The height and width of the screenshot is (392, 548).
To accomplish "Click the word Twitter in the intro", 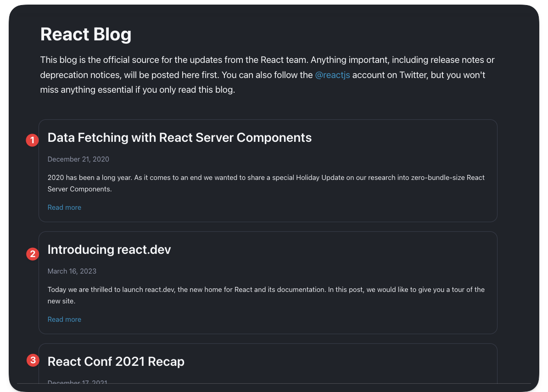I will (x=413, y=75).
